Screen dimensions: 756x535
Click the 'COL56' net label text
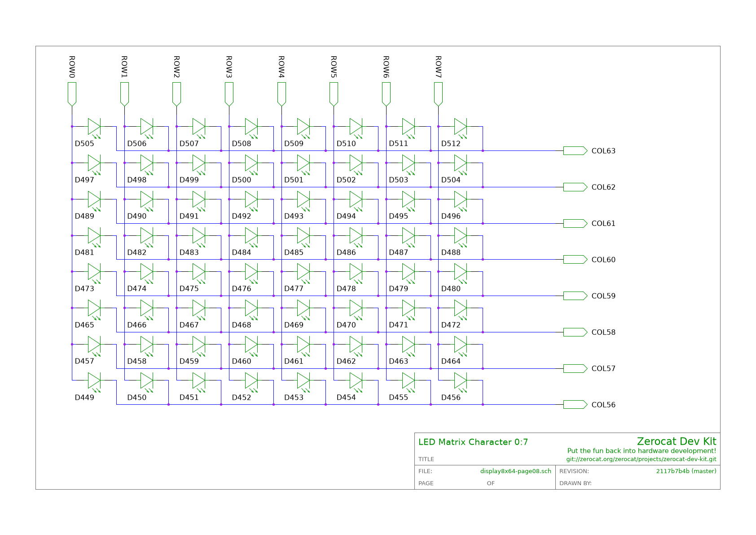tap(603, 405)
